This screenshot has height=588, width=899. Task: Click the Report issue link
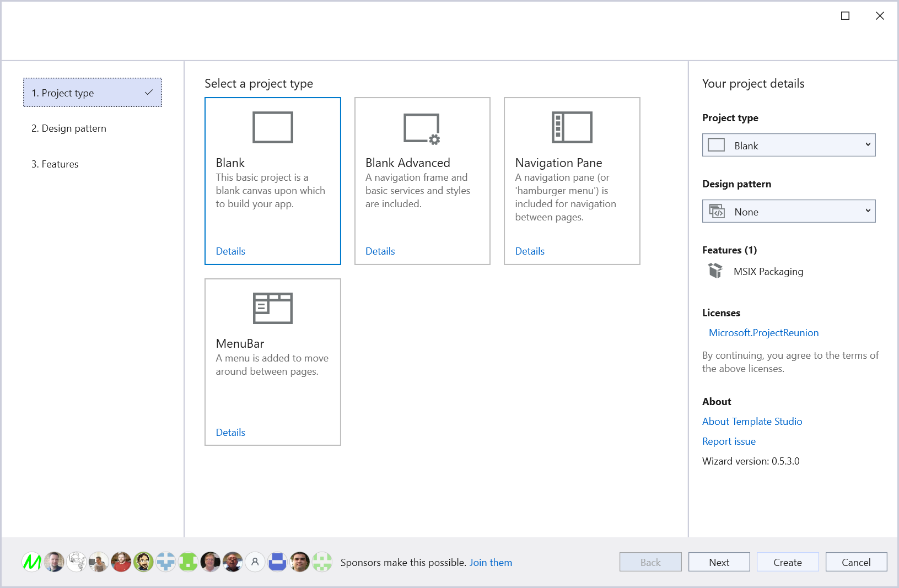coord(729,441)
